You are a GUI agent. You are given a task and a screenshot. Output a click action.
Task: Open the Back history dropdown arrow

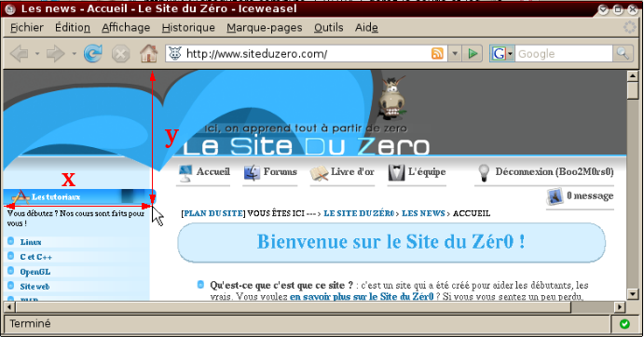click(x=37, y=54)
